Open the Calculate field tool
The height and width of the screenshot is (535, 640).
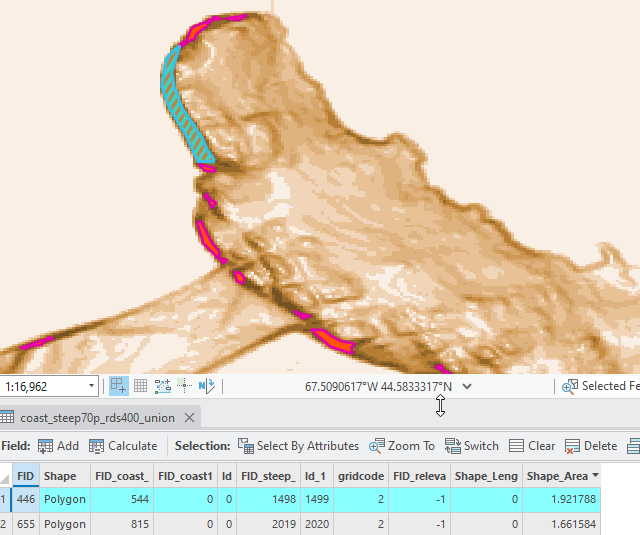[x=123, y=446]
